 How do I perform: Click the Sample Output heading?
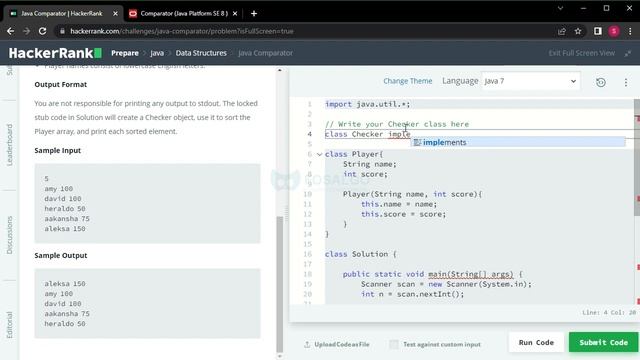point(61,255)
